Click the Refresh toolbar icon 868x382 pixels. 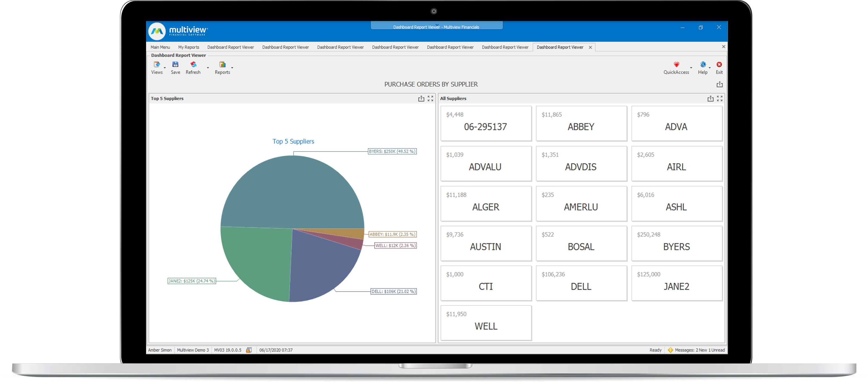pyautogui.click(x=193, y=64)
